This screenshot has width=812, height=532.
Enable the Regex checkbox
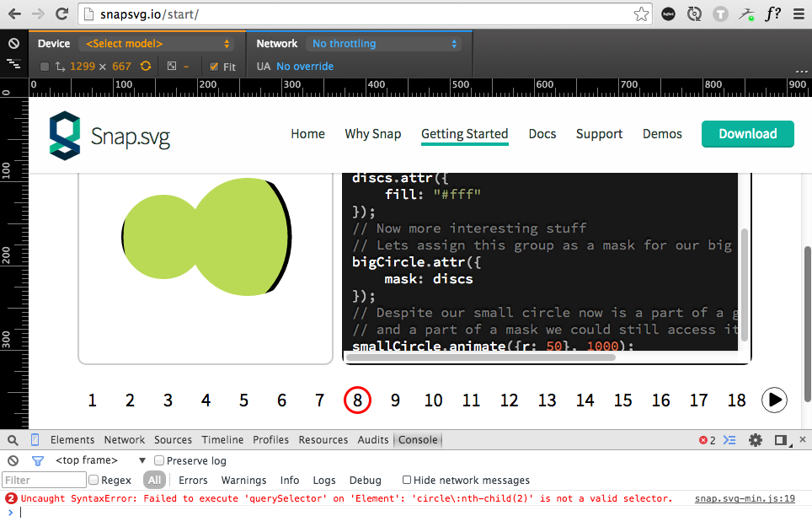pos(93,480)
